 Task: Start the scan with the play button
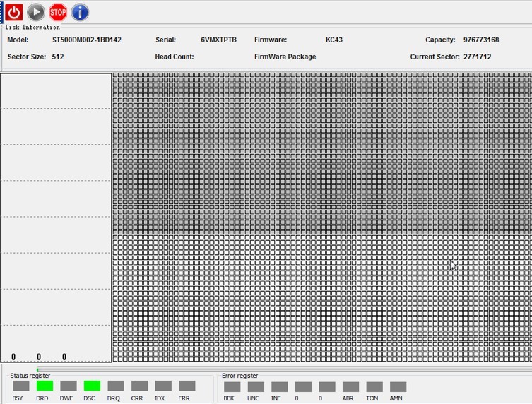point(36,13)
